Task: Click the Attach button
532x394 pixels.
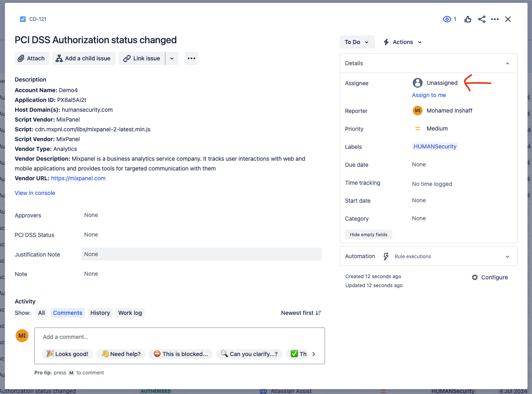Action: [32, 58]
